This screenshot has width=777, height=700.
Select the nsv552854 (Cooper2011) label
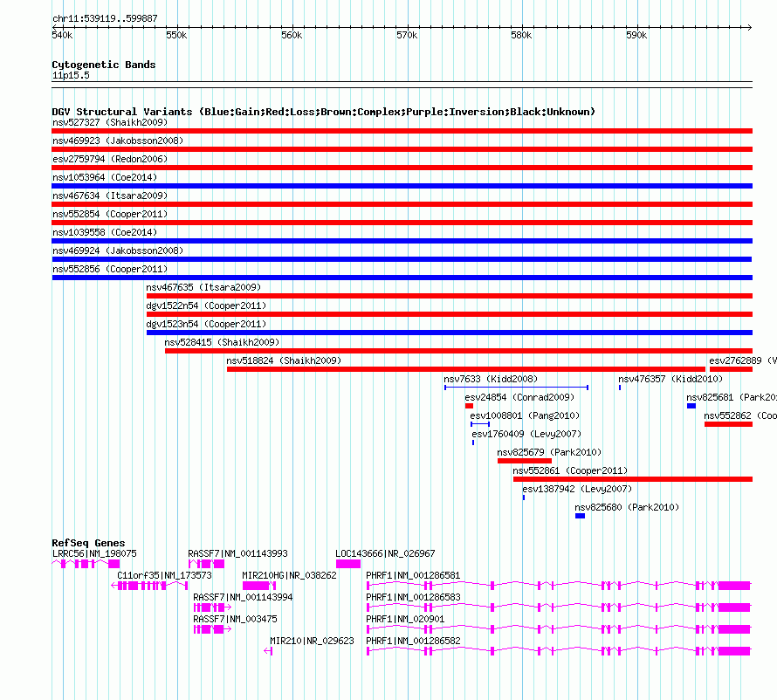[110, 214]
